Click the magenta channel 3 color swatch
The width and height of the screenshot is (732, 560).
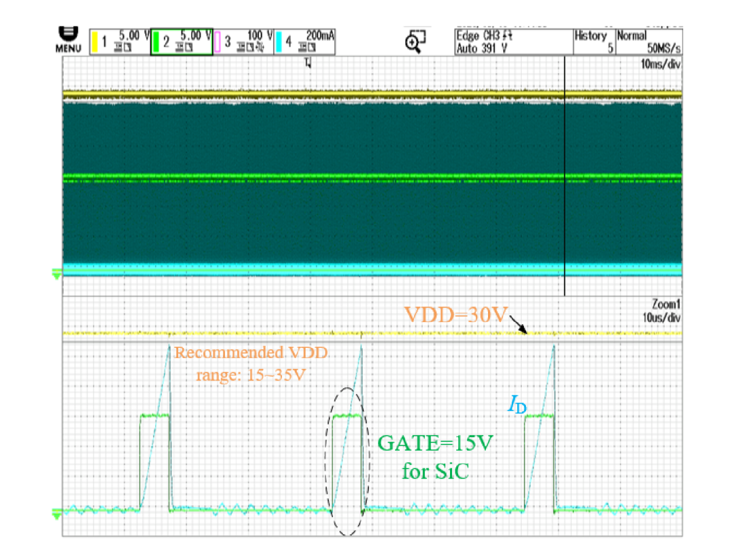[217, 41]
